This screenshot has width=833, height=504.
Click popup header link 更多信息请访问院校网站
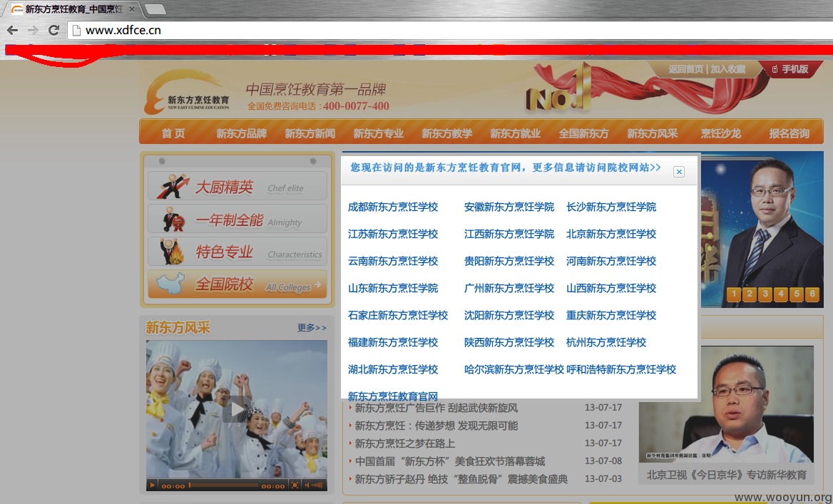click(597, 168)
